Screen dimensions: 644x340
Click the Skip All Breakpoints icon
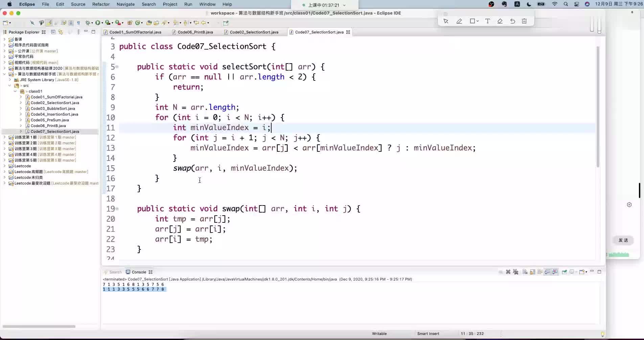32,23
